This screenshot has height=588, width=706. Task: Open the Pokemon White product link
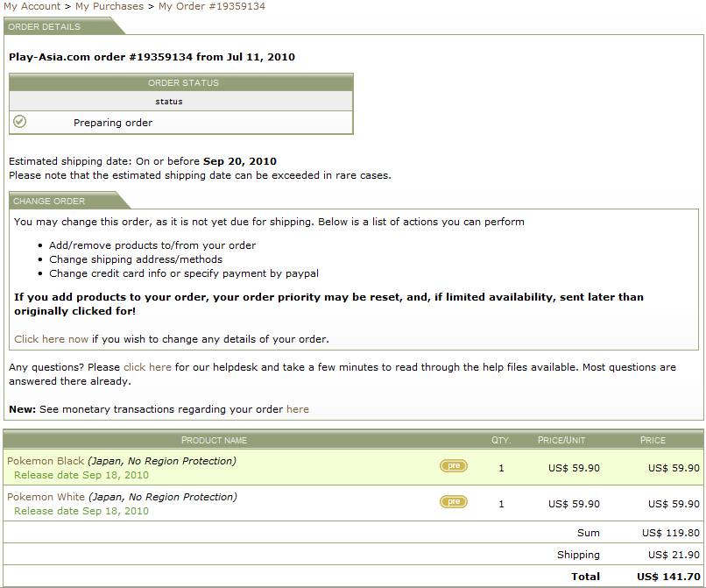pos(46,497)
